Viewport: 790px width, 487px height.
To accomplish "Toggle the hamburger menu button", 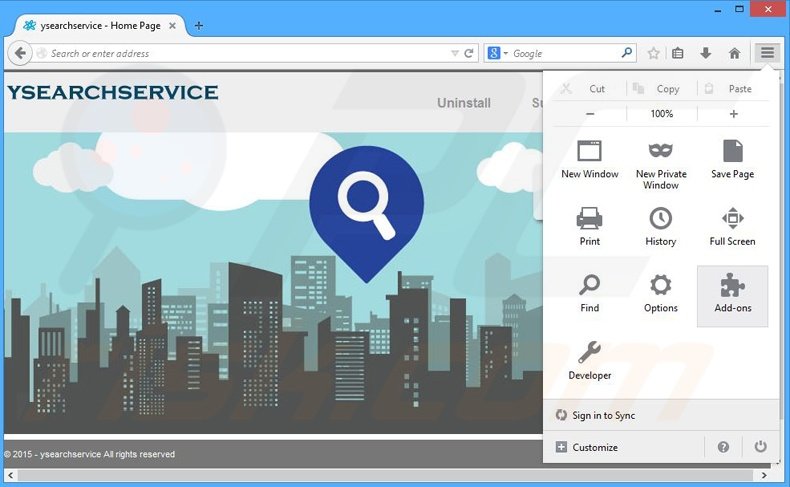I will (767, 52).
